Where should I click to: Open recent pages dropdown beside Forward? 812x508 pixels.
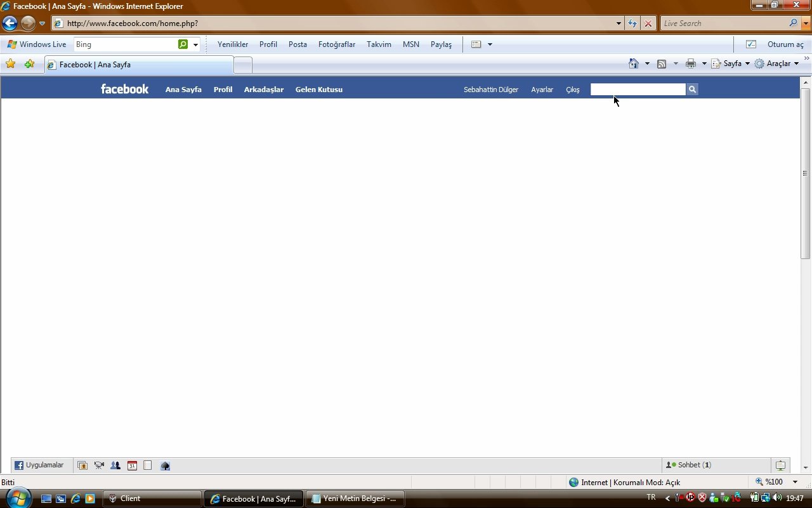pyautogui.click(x=42, y=23)
